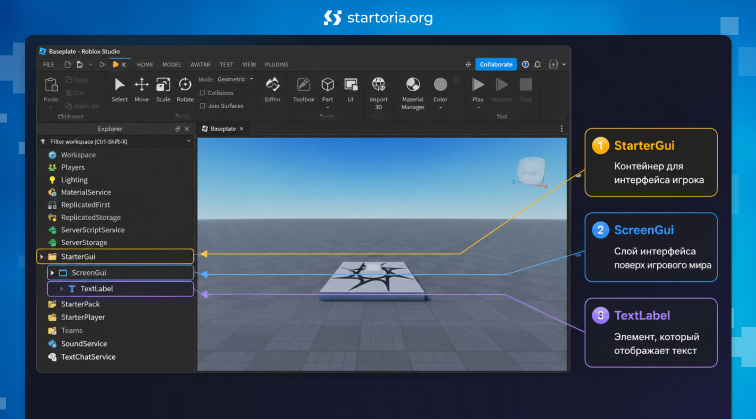
Task: Switch to the PLUGINS ribbon tab
Action: (276, 64)
